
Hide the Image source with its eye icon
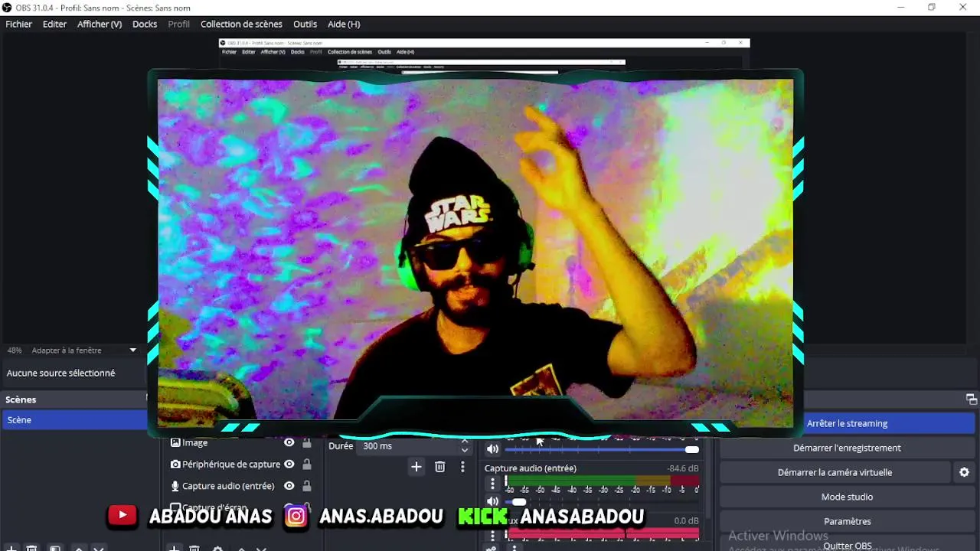[x=289, y=442]
